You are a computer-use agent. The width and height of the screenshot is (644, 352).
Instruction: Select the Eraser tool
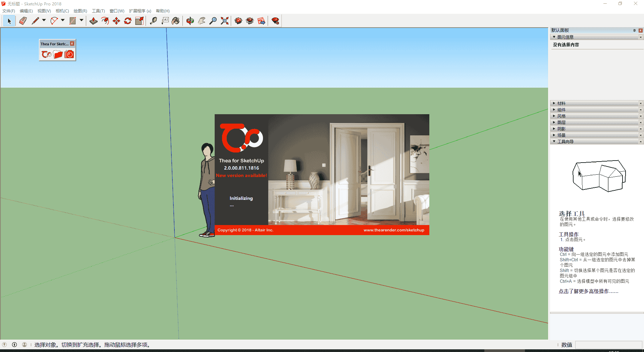pos(22,20)
